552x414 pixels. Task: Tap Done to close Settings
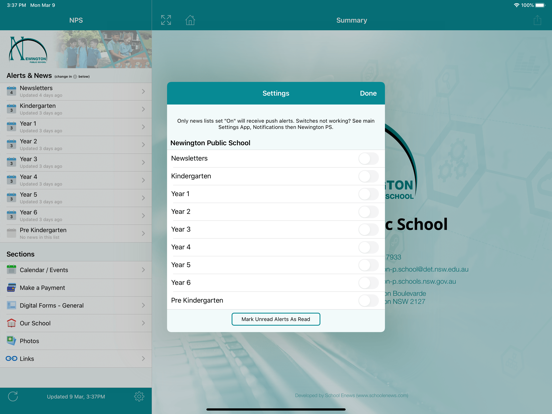click(x=368, y=93)
